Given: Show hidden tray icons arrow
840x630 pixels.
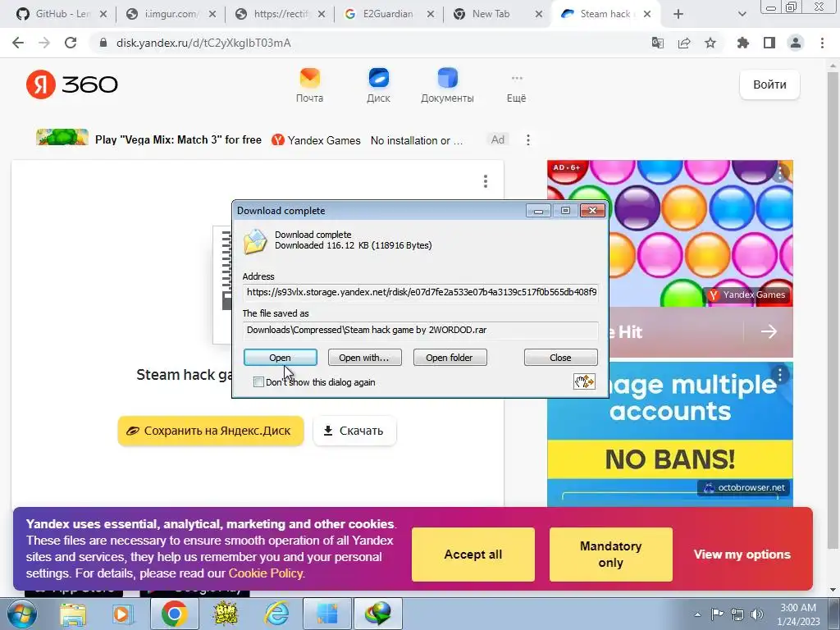Looking at the screenshot, I should click(x=697, y=614).
